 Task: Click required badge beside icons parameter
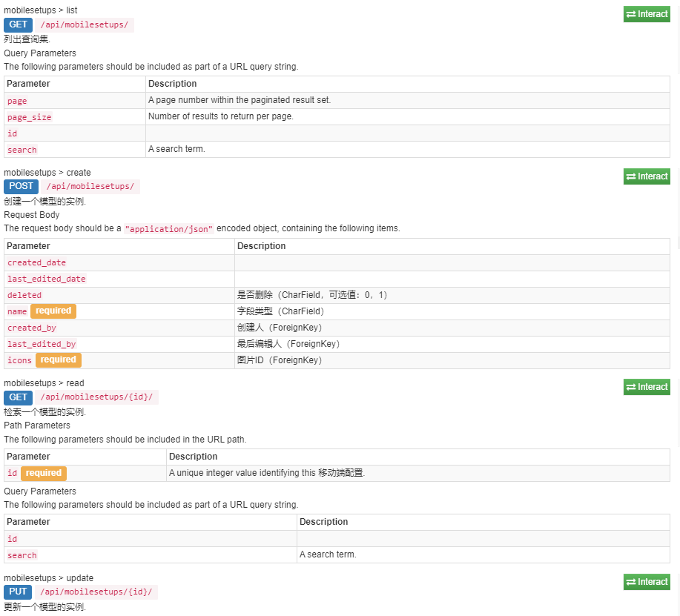(58, 360)
